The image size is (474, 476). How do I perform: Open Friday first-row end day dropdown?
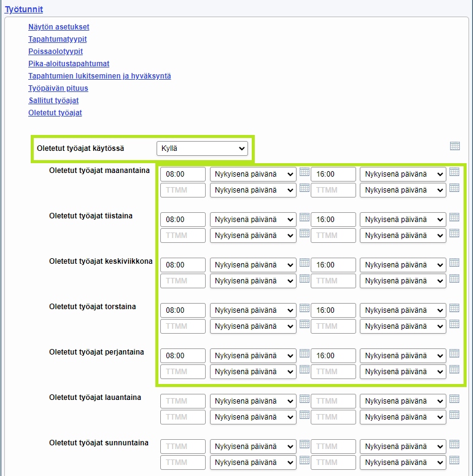(x=403, y=356)
